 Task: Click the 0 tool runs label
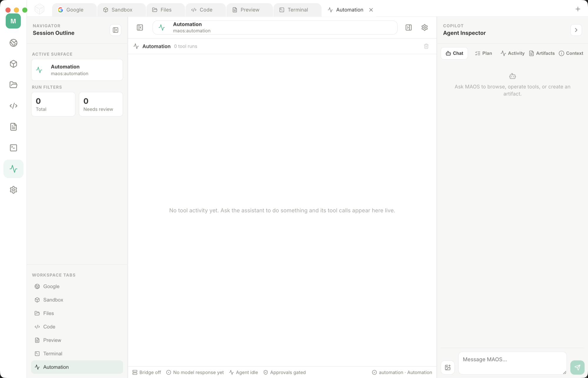186,46
